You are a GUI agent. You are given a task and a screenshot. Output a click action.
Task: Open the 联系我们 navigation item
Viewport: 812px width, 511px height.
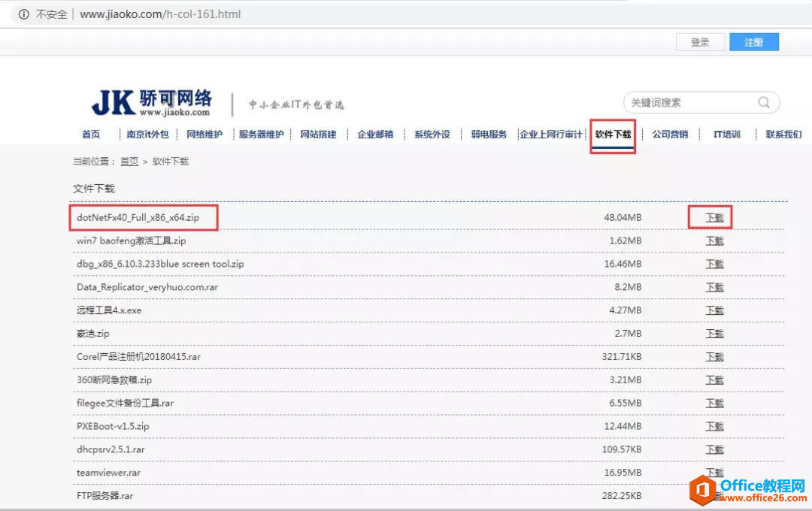[783, 135]
